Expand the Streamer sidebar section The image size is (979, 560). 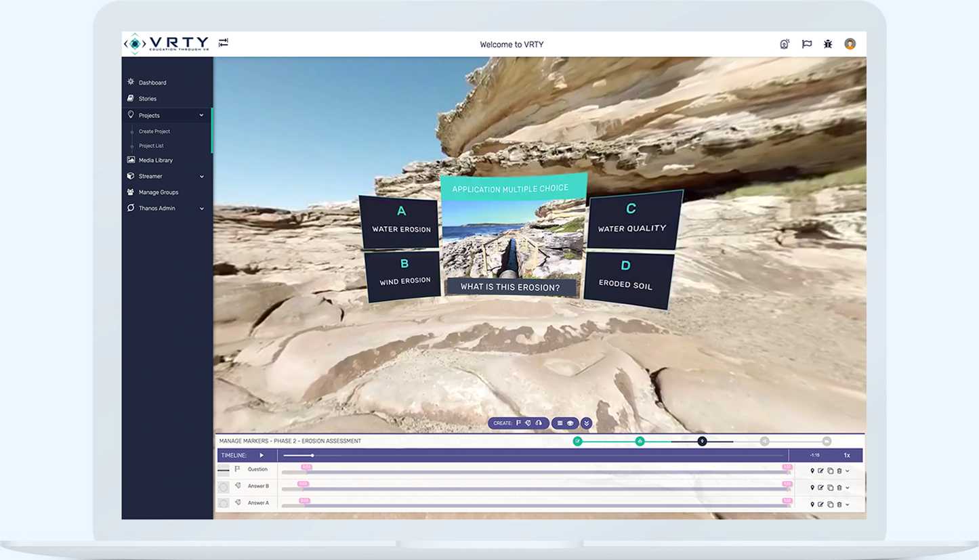point(201,177)
